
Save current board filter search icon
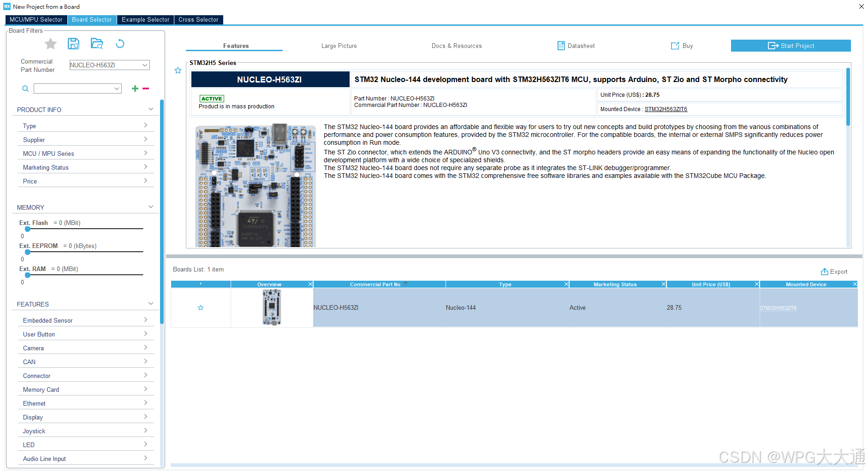(x=73, y=44)
